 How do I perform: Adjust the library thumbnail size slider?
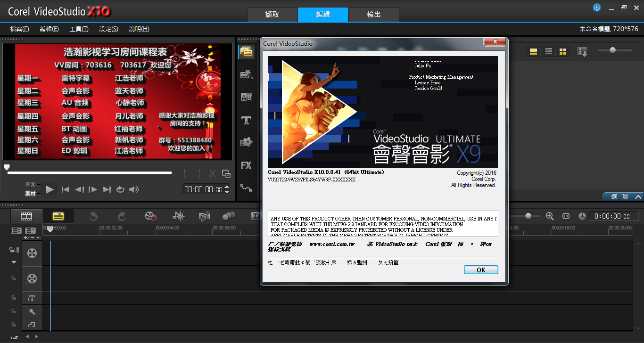612,50
